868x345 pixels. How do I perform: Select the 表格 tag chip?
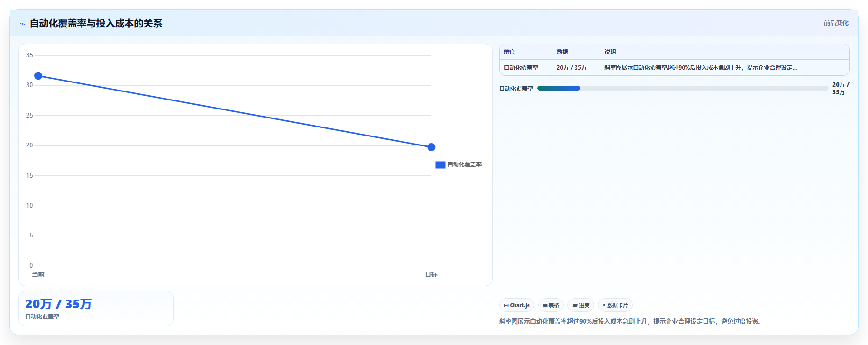coord(551,305)
